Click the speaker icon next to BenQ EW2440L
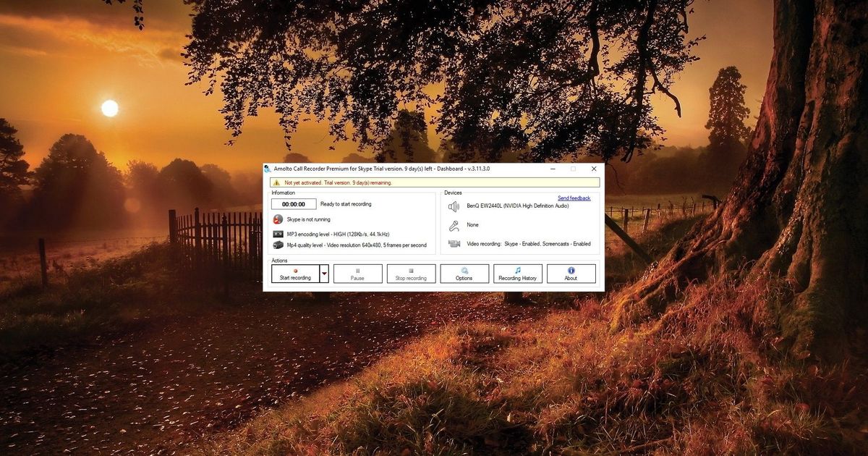The image size is (868, 456). [x=454, y=206]
